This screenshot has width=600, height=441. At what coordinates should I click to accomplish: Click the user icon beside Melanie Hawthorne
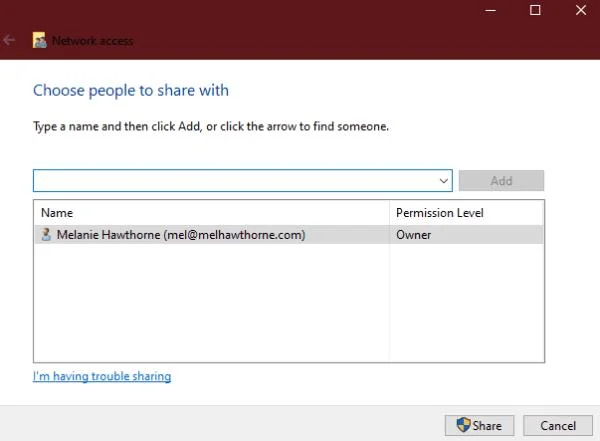pos(46,234)
